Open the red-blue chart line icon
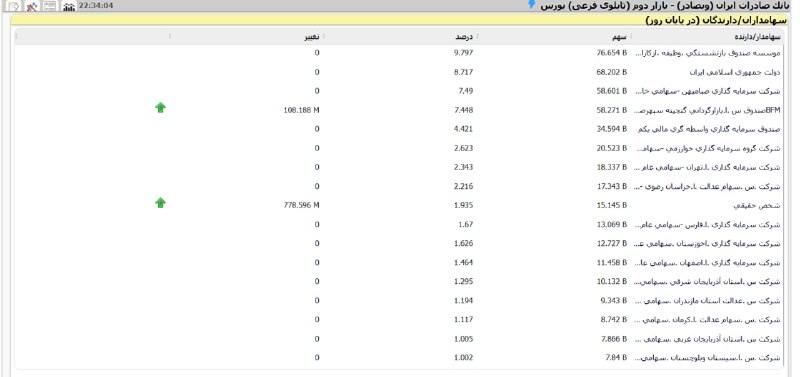Screen dimensions: 800x377 [x=32, y=6]
